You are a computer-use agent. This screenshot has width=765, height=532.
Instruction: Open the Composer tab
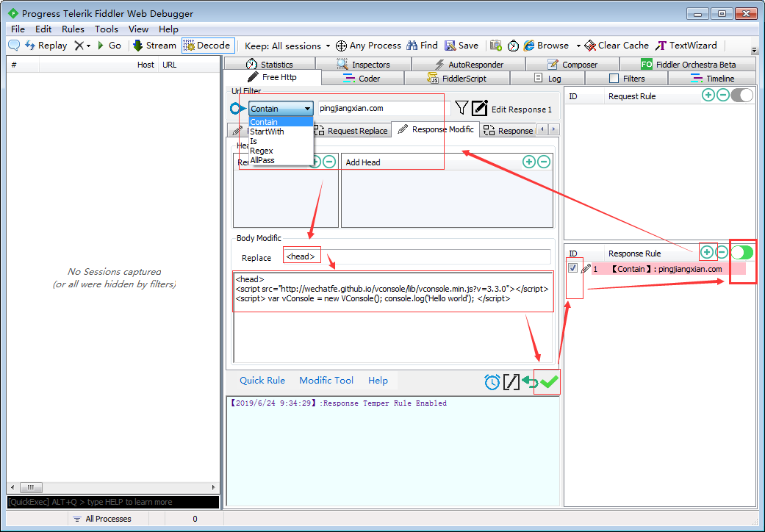click(x=572, y=65)
